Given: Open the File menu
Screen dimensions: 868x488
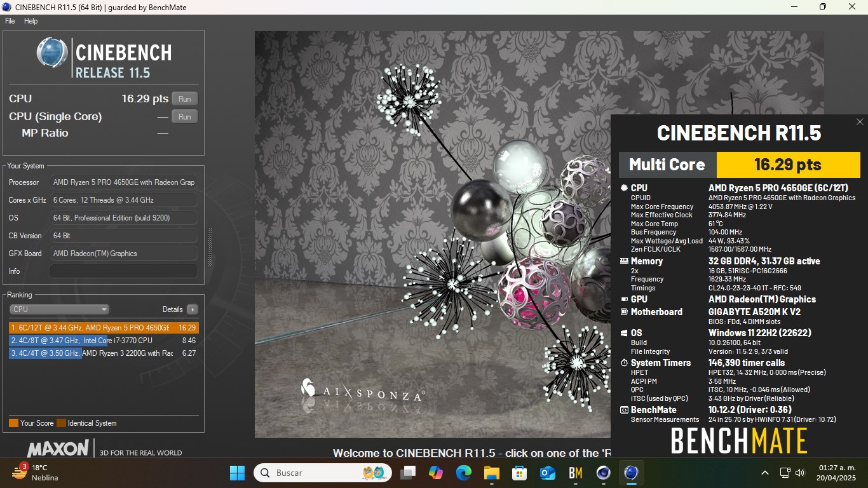Looking at the screenshot, I should pyautogui.click(x=10, y=21).
